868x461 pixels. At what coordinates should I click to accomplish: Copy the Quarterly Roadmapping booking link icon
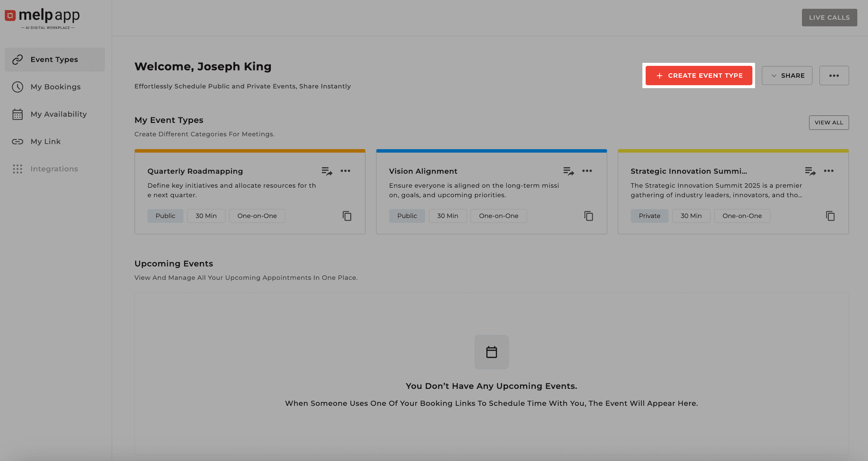tap(347, 216)
